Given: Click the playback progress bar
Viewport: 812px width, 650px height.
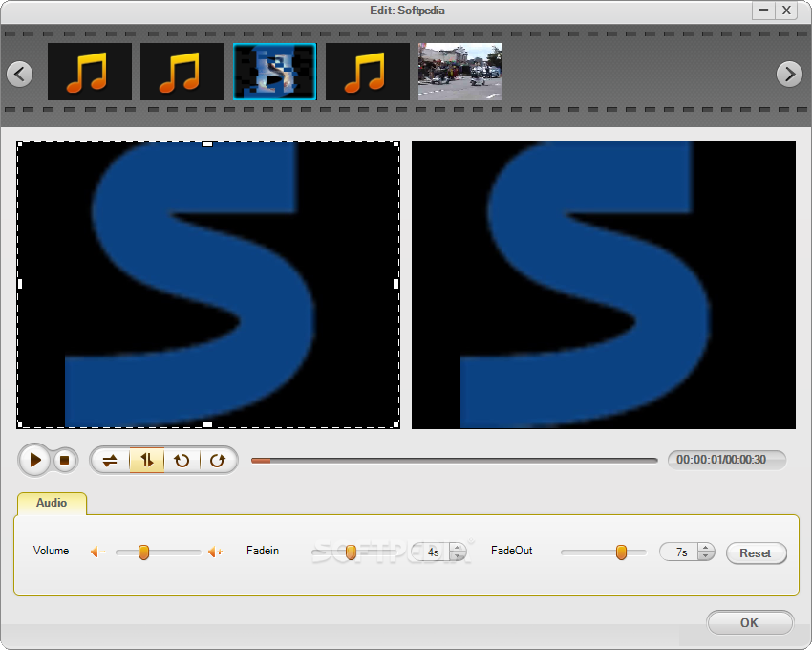Looking at the screenshot, I should coord(454,461).
